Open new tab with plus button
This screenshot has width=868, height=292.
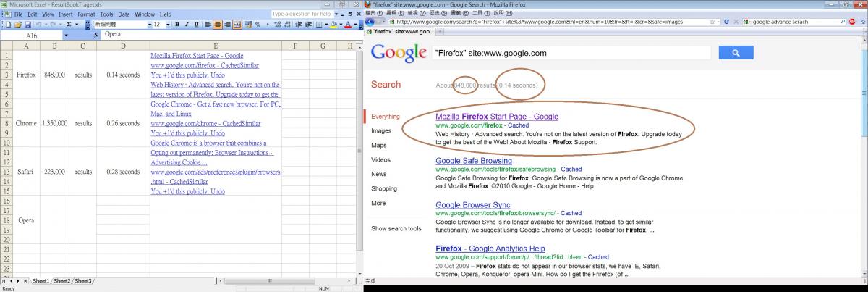440,31
